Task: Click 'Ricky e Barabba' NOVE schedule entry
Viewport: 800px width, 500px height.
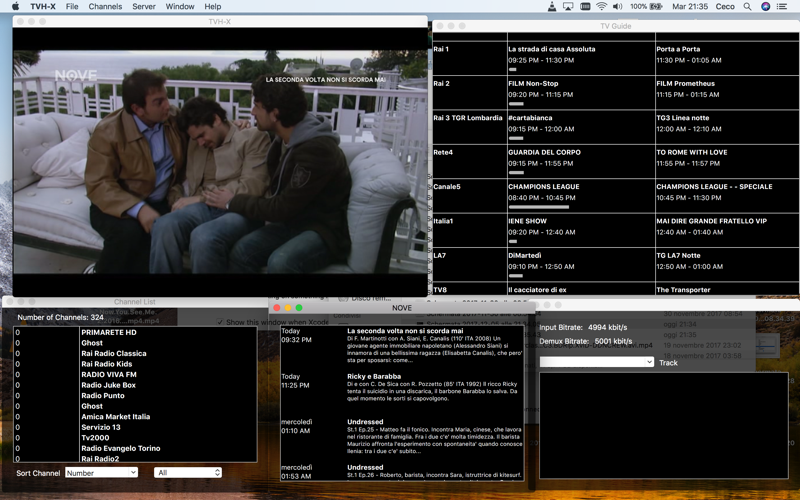Action: (x=374, y=376)
